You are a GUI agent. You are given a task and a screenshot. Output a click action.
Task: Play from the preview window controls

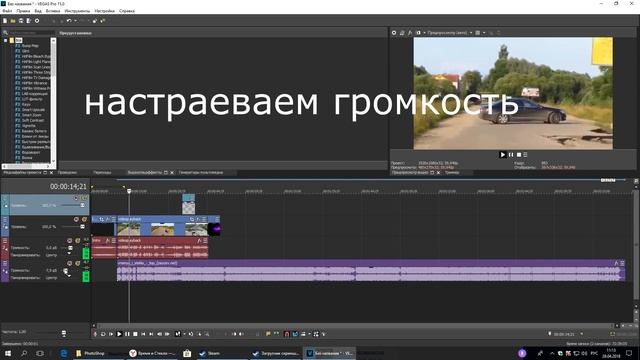[x=502, y=155]
